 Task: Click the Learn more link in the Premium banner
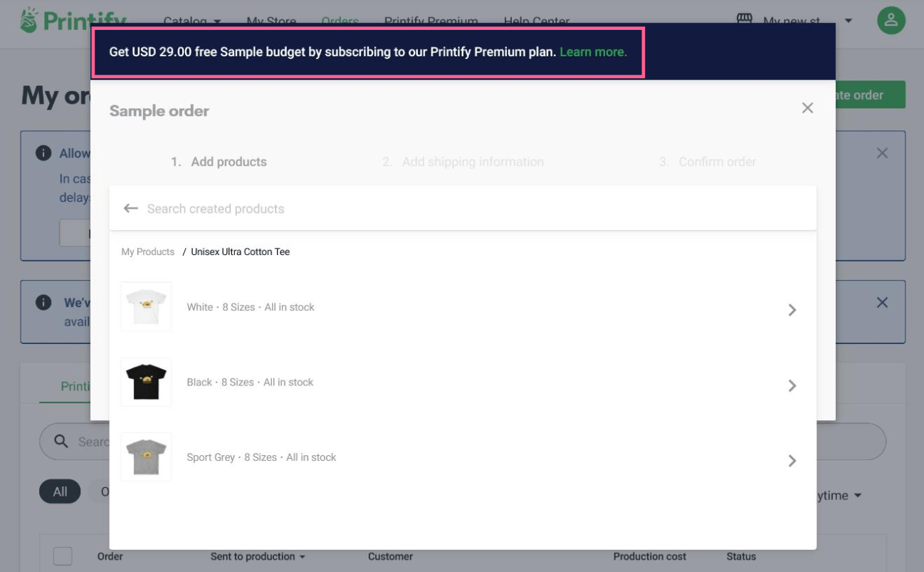(594, 51)
